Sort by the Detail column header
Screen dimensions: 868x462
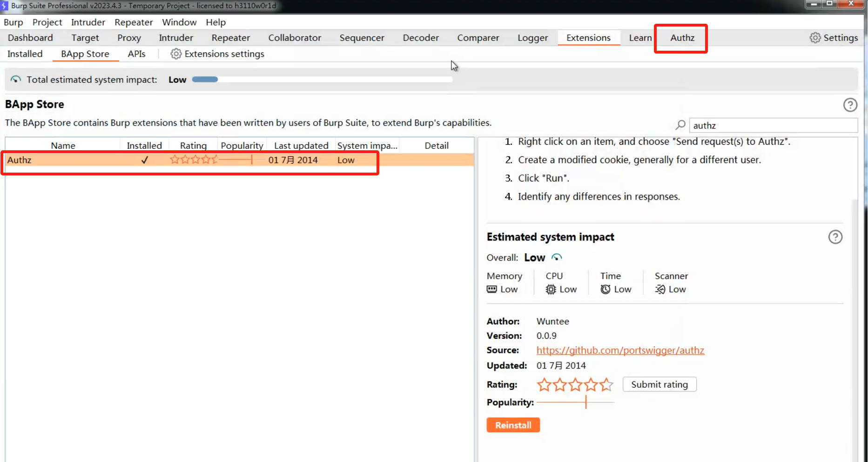pyautogui.click(x=437, y=146)
